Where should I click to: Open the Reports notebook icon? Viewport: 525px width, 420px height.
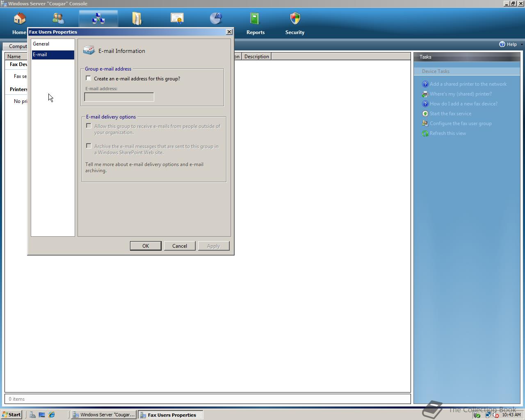pos(254,18)
